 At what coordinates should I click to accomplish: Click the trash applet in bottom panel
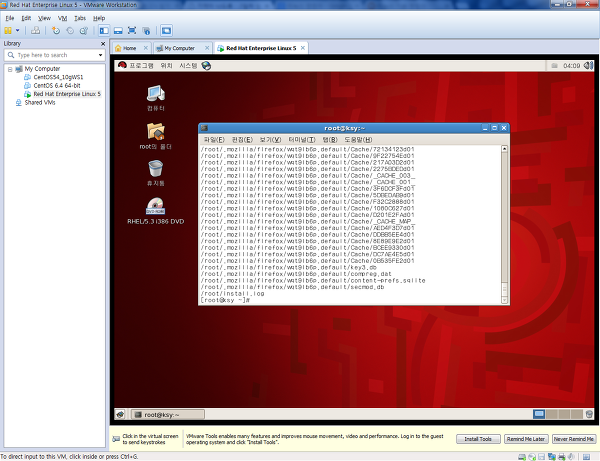coord(589,414)
